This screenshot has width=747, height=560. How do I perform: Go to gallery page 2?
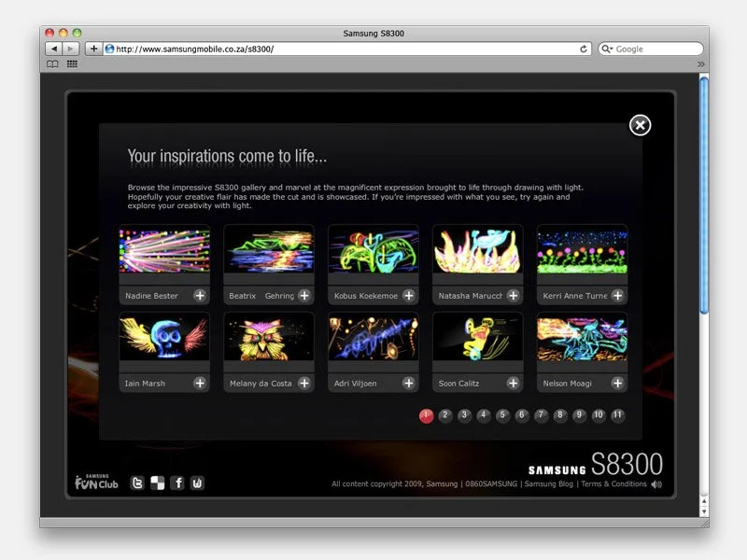click(x=445, y=415)
